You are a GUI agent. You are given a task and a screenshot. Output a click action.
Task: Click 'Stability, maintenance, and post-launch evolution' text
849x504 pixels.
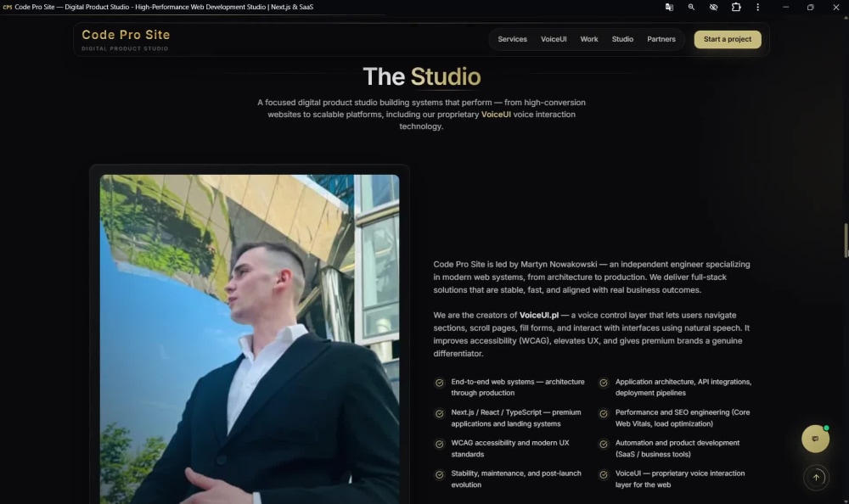point(516,479)
